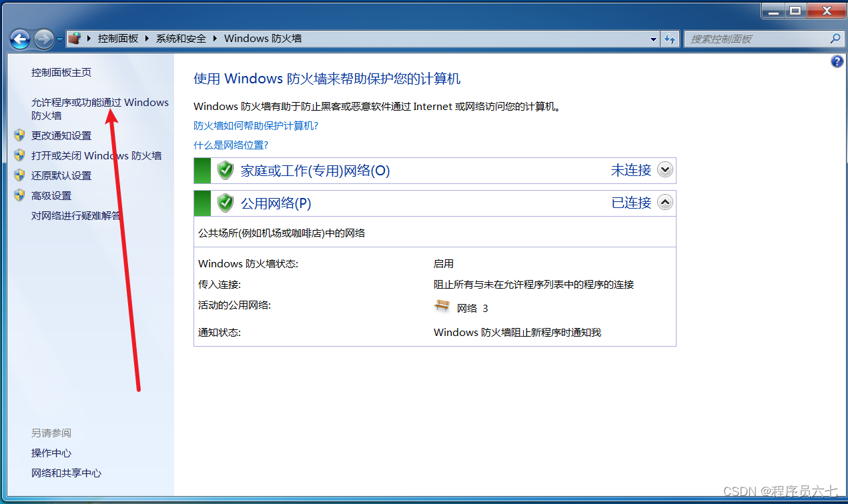
Task: Click the shield icon beside 打开或关闭 Windows 防火墙
Action: 19,155
